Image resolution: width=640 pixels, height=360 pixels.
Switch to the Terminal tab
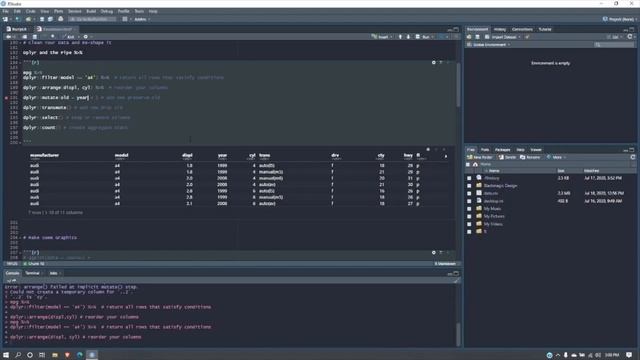tap(33, 273)
